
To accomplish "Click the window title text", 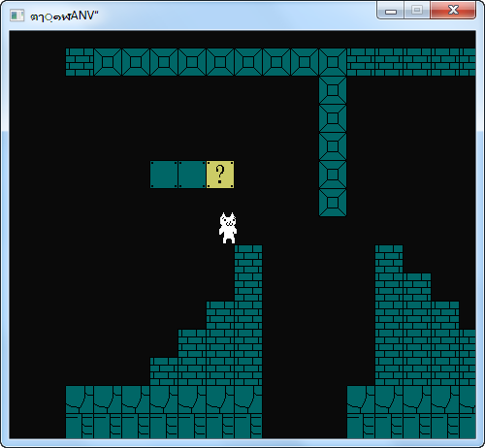I will 64,16.
